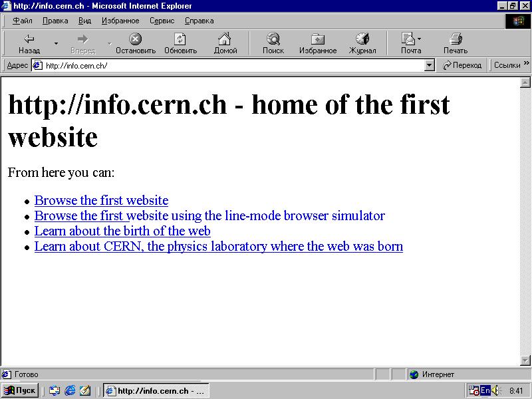532x399 pixels.
Task: Open the Файл menu
Action: 22,21
